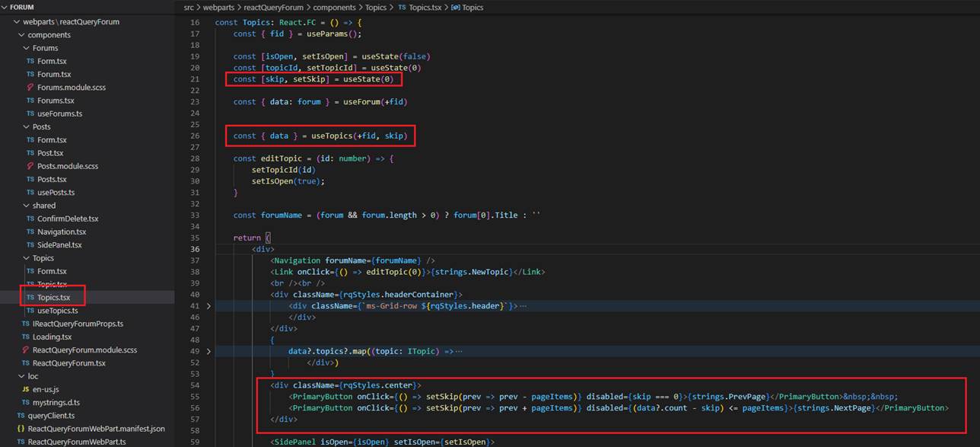Click the JSON icon beside ReactQueryForumWebPart.manifest.json
This screenshot has height=447, width=980.
point(21,429)
